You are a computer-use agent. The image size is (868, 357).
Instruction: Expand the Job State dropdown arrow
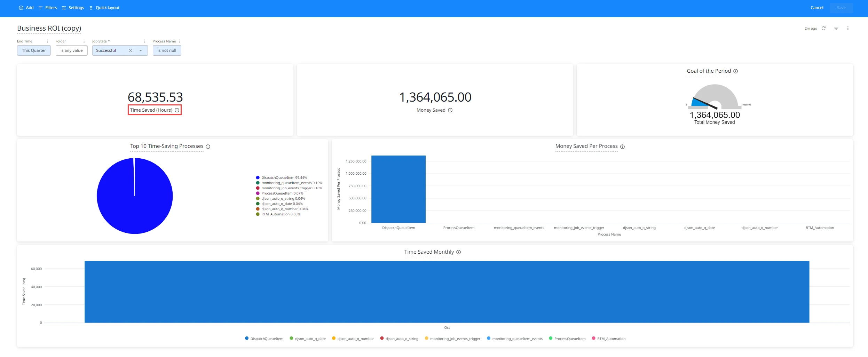tap(141, 50)
